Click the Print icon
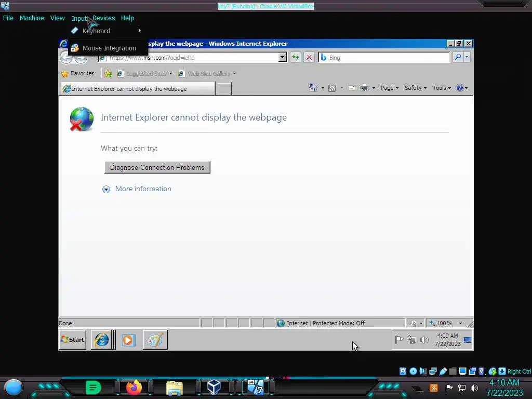Viewport: 532px width, 399px height. [364, 88]
